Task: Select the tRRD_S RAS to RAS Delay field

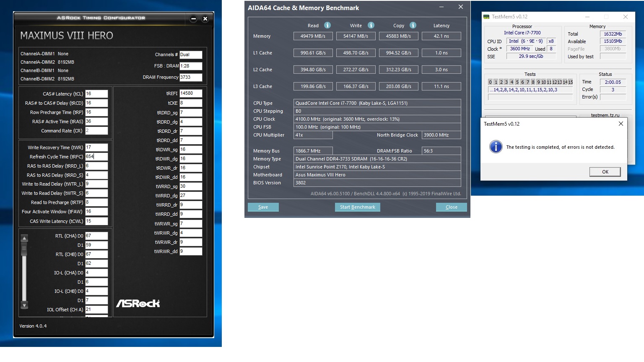Action: (96, 175)
